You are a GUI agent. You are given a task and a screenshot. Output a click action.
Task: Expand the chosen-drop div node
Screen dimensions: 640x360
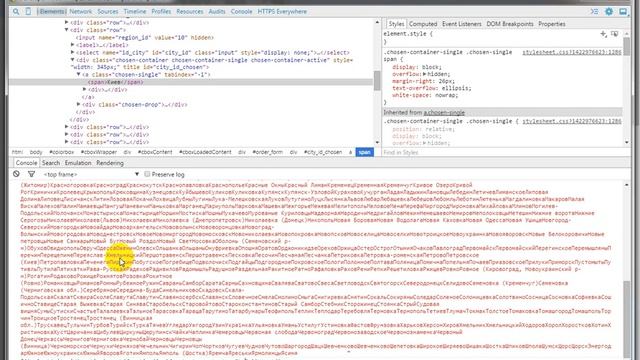(79, 104)
